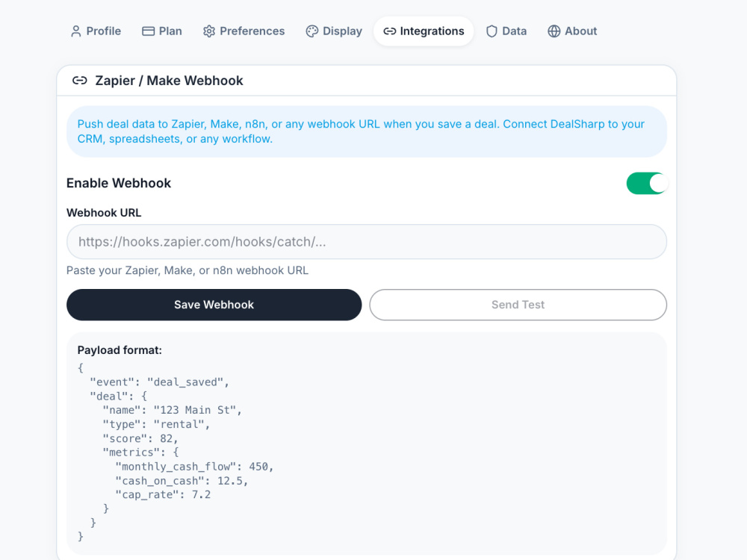Click the Integrations tab
Screen dimensions: 747x560
point(424,31)
